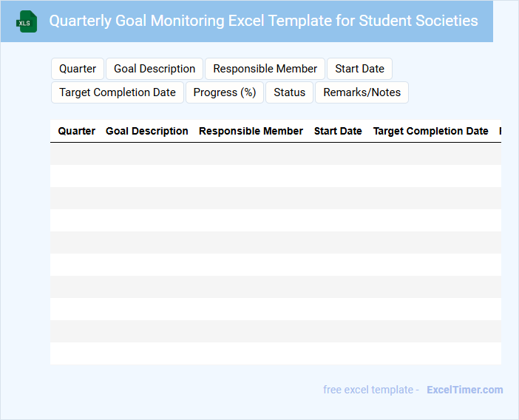
Task: Select the Progress (%) tag
Action: 225,92
